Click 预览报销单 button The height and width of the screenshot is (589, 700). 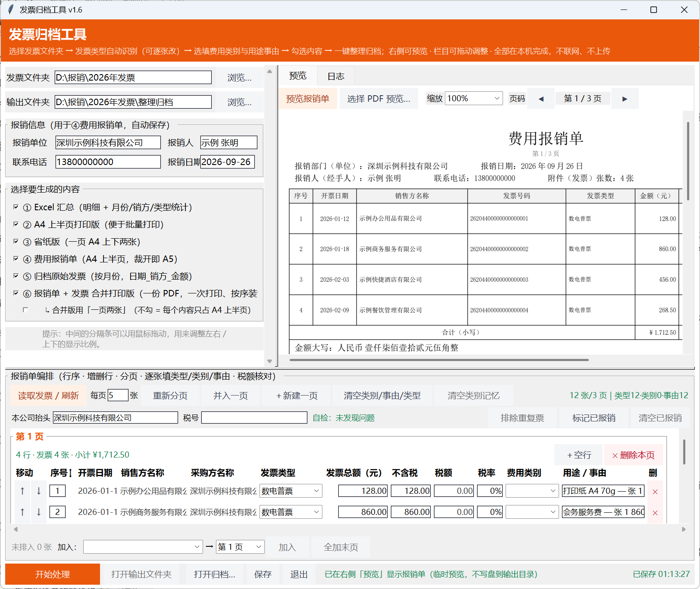(x=307, y=99)
